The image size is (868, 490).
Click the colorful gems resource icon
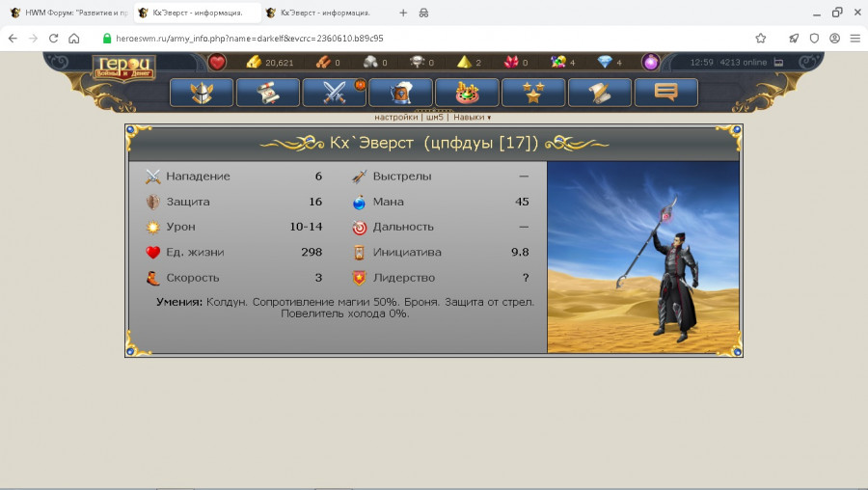pyautogui.click(x=558, y=62)
